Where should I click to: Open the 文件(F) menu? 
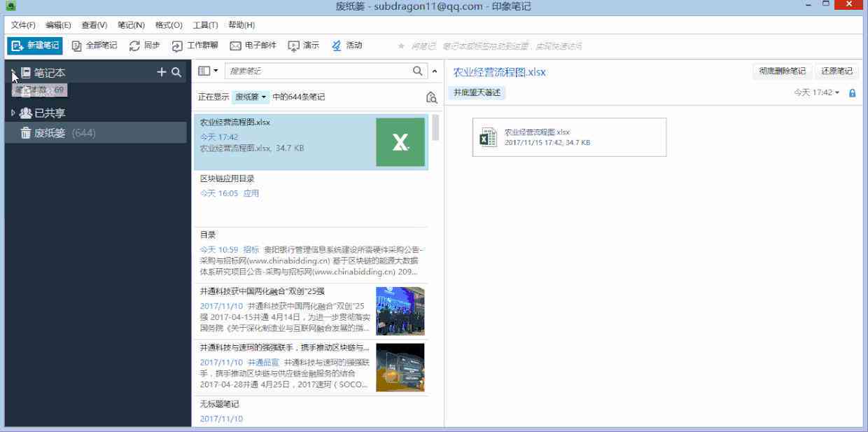(23, 25)
